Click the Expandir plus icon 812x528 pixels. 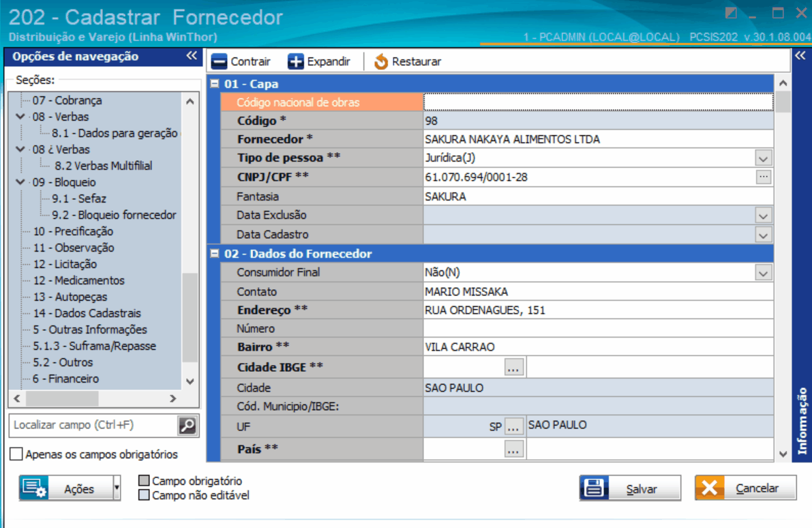click(296, 61)
